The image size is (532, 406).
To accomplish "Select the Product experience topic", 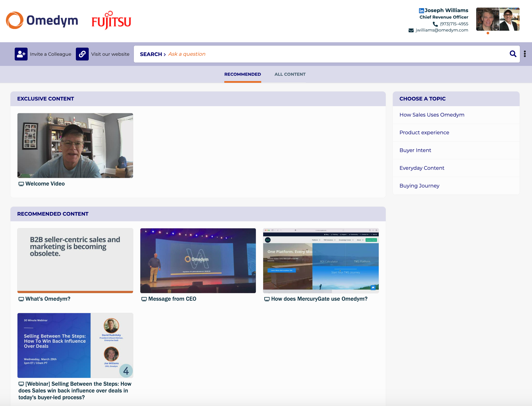I will tap(424, 133).
